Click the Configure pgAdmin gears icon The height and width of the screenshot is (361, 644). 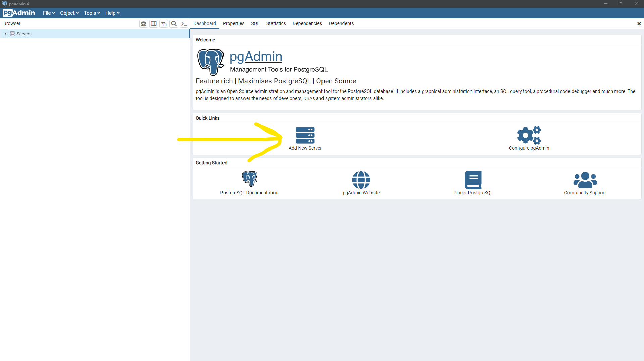point(529,135)
